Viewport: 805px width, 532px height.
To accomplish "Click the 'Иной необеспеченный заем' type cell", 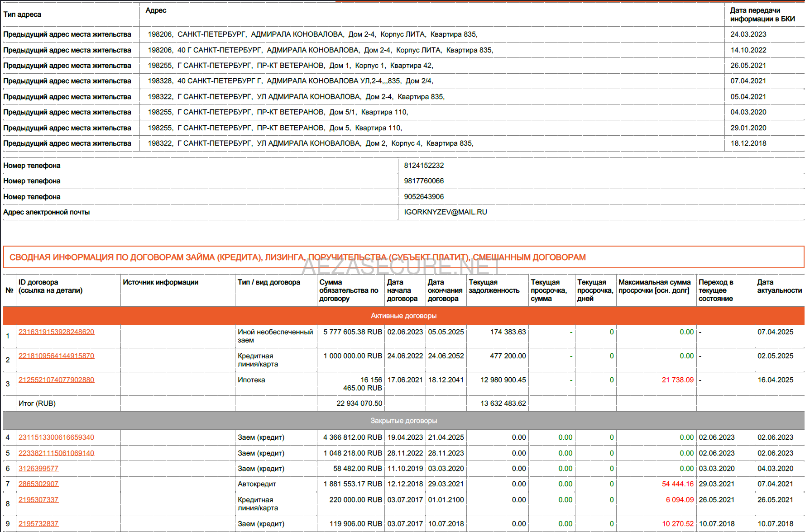I will (275, 336).
